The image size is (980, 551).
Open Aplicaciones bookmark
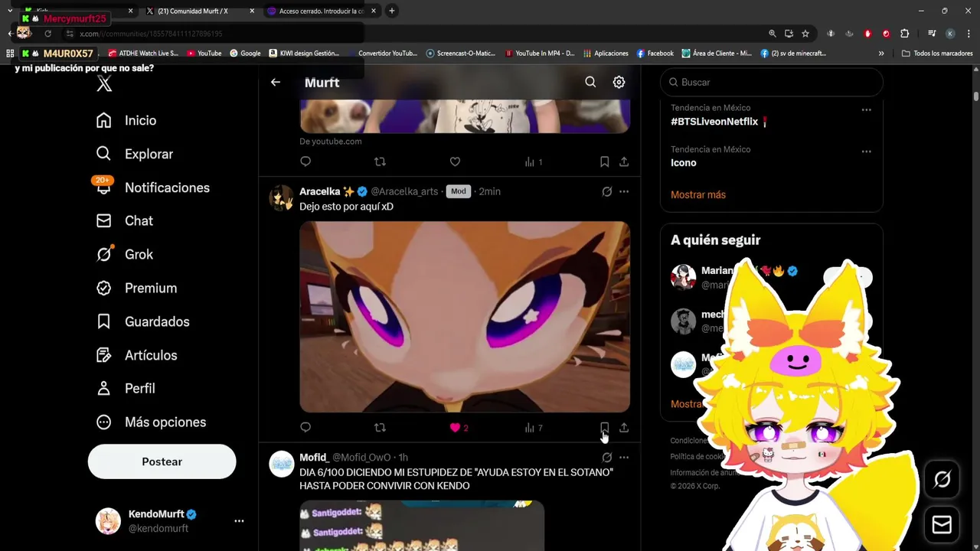(x=606, y=54)
